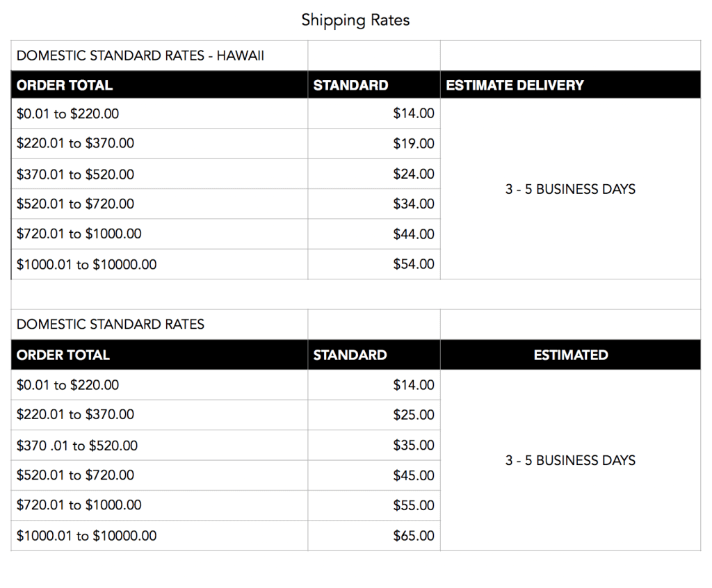Click the first ORDER TOTAL column header
The width and height of the screenshot is (712, 588).
(x=65, y=85)
